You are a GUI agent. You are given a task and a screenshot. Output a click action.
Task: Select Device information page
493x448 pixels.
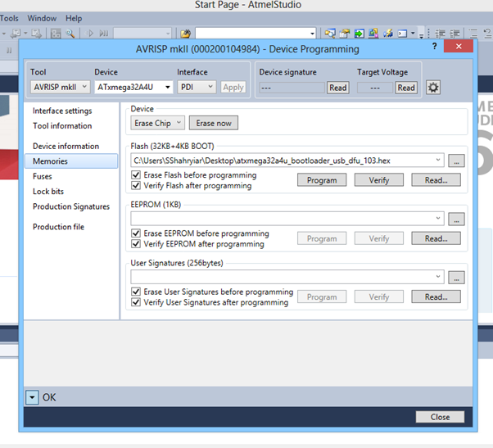(x=66, y=146)
